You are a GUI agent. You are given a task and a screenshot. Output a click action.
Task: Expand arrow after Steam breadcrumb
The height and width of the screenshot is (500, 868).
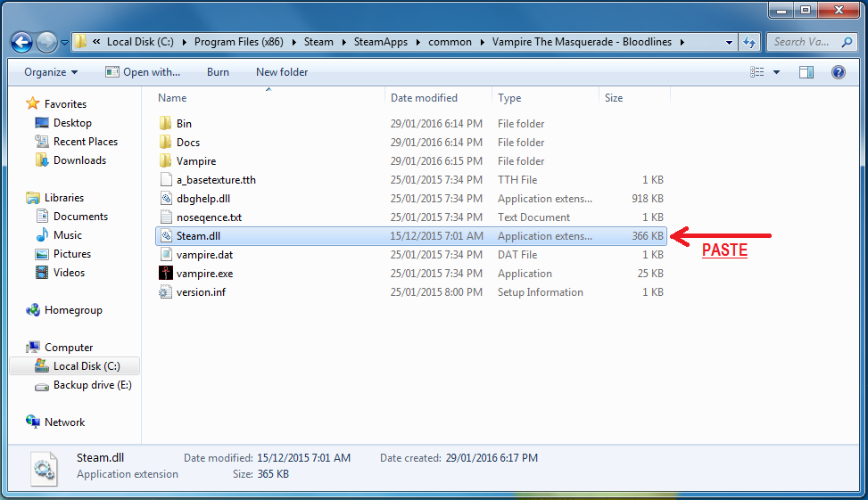(343, 42)
